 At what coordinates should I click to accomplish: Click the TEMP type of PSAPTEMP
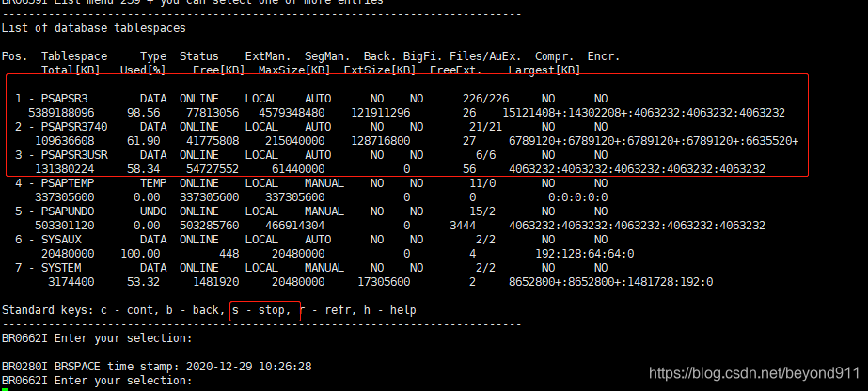153,183
